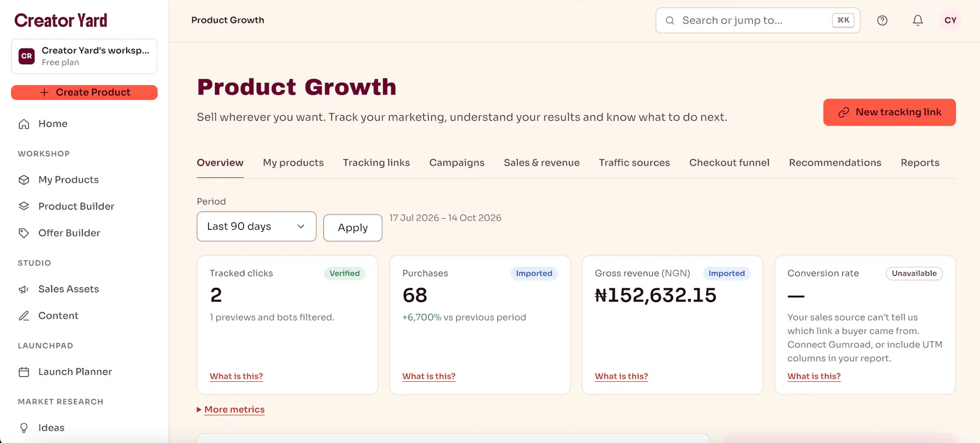Click the Sales Assets megaphone icon
980x443 pixels.
point(24,289)
